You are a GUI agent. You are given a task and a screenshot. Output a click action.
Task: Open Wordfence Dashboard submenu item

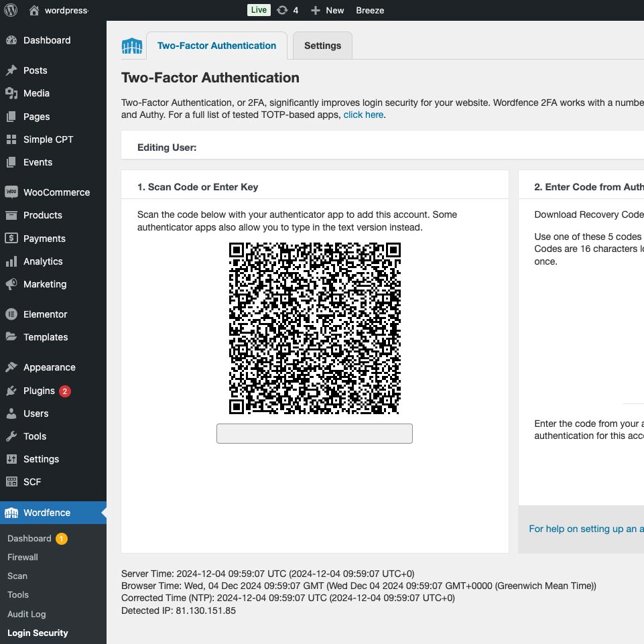[29, 538]
